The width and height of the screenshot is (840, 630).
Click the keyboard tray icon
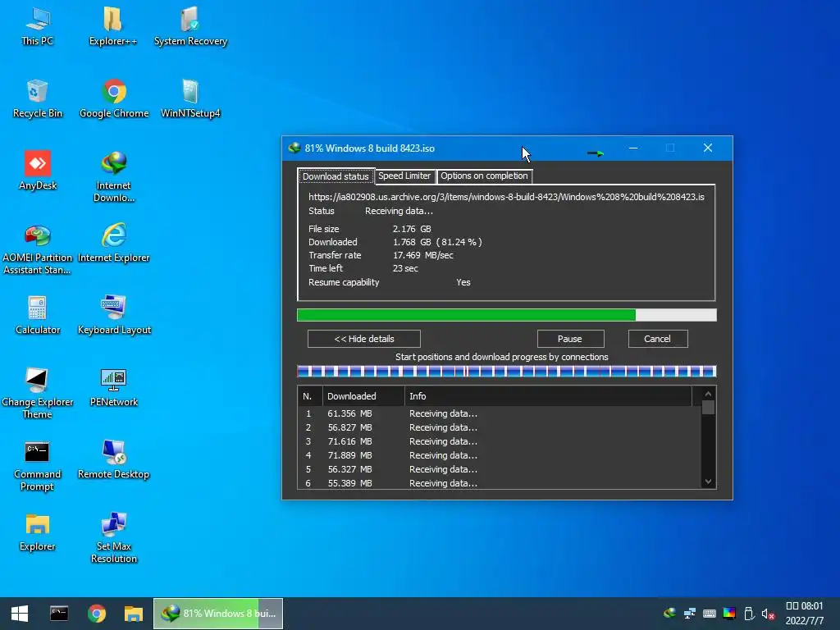710,614
